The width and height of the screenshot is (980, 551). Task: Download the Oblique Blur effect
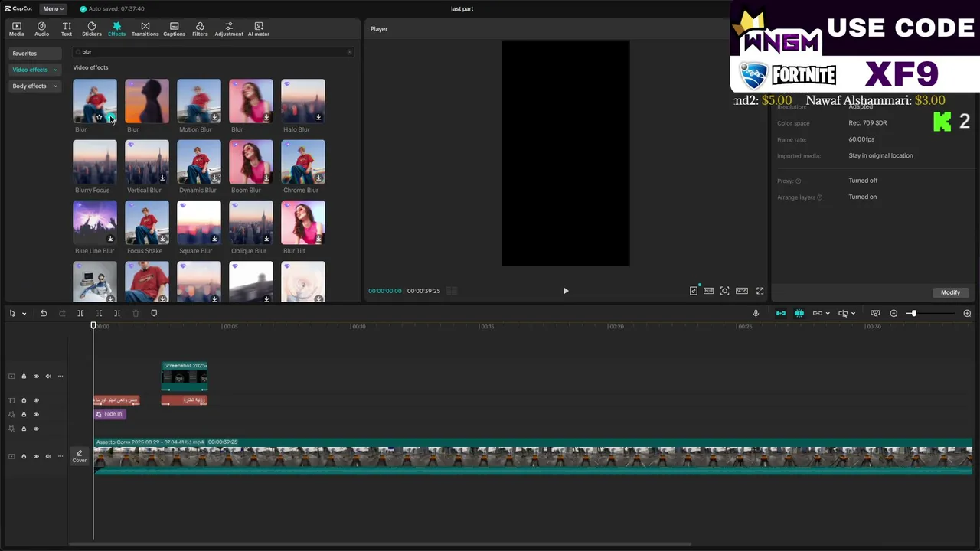(266, 239)
